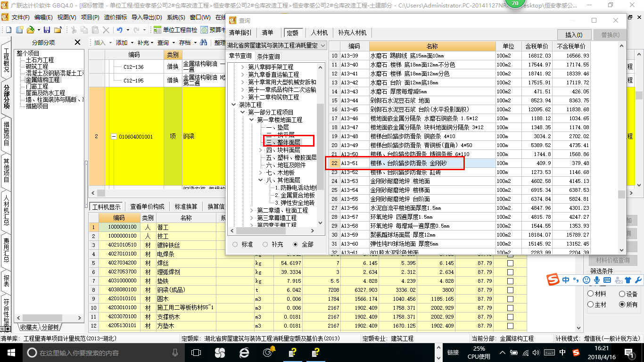Switch to the 人材机 tab in query dialog
This screenshot has height=362, width=644.
pos(319,33)
